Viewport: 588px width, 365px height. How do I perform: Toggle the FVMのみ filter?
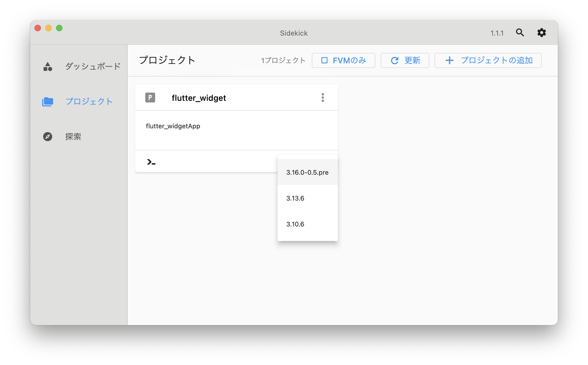tap(344, 60)
